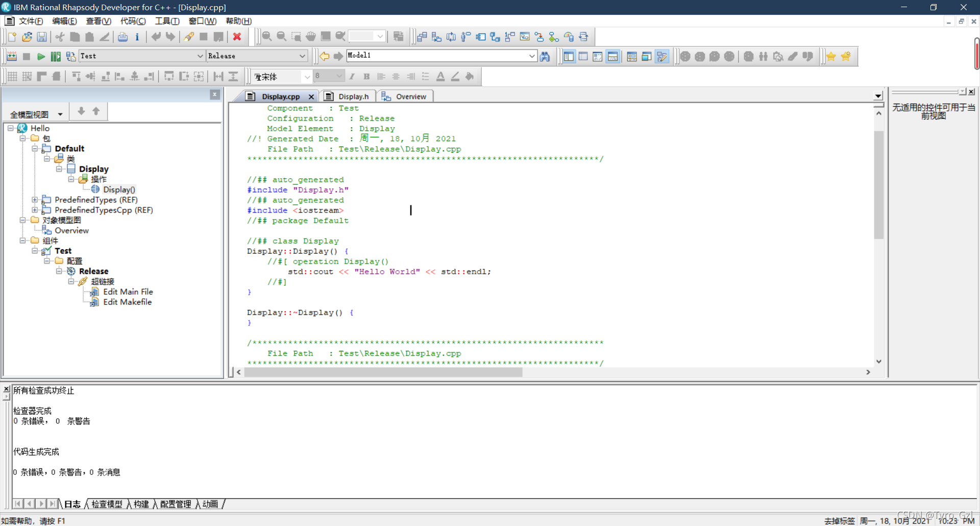980x526 pixels.
Task: Click the fill color bucket swatch
Action: coord(470,76)
